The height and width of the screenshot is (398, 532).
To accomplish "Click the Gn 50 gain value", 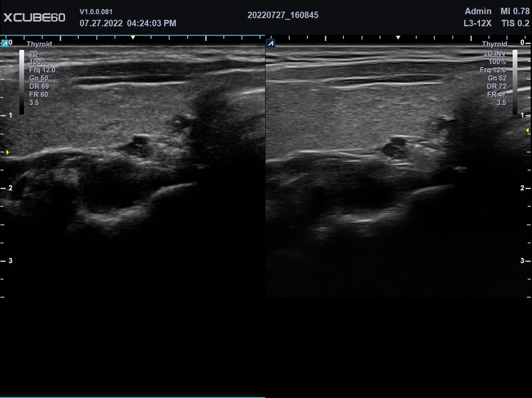I will (39, 78).
